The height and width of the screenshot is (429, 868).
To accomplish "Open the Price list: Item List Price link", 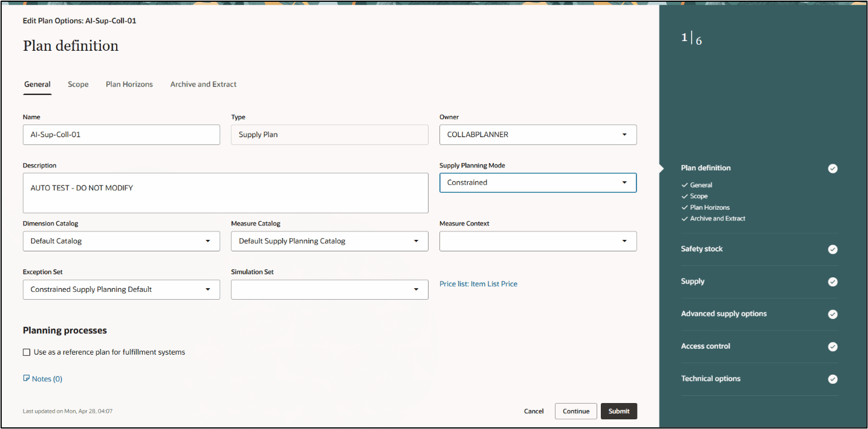I will tap(478, 284).
